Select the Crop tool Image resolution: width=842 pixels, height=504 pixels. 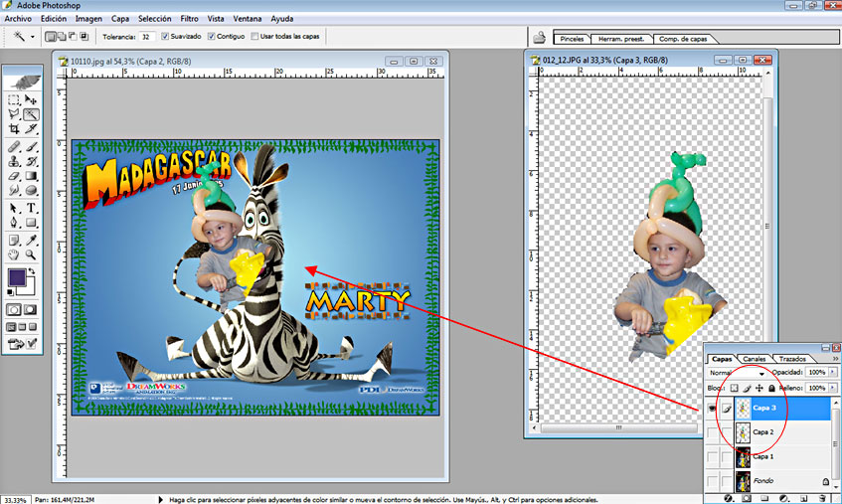pos(14,129)
